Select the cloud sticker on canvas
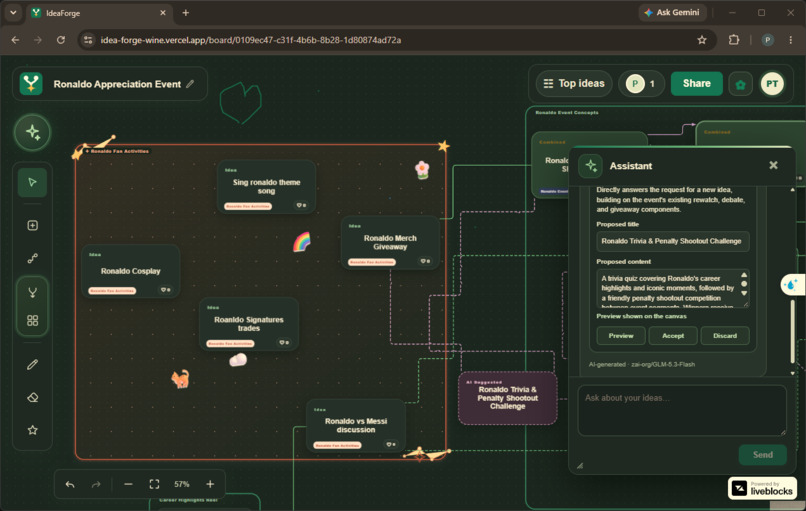This screenshot has height=511, width=806. (x=238, y=360)
